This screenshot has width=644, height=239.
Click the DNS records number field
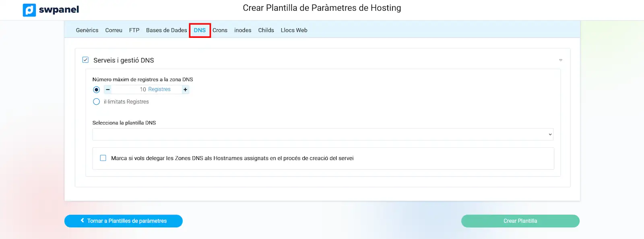point(147,89)
